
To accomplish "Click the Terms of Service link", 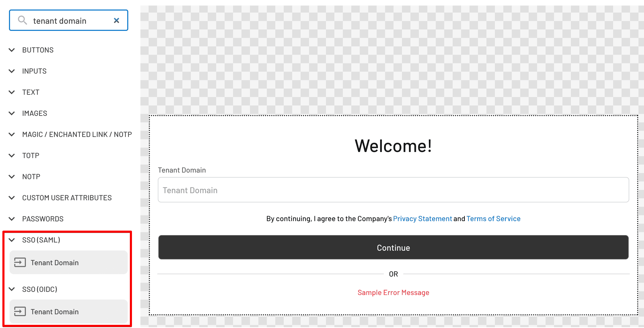I will [x=493, y=218].
